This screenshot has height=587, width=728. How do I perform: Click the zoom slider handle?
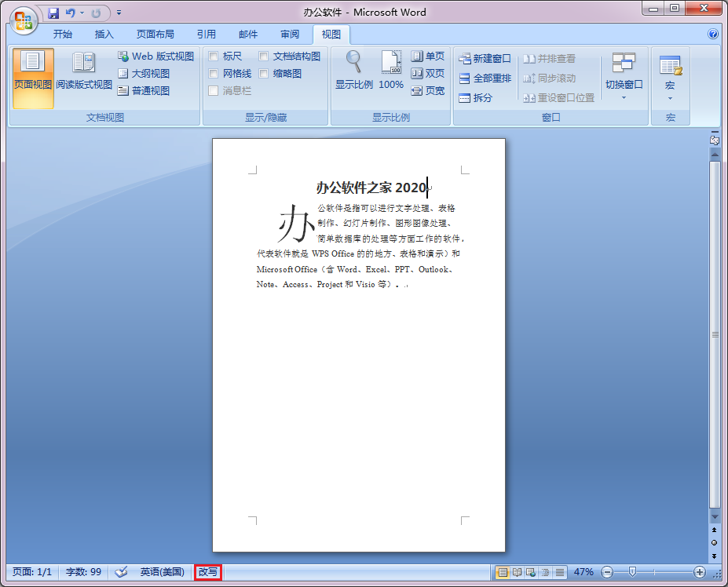(x=632, y=572)
